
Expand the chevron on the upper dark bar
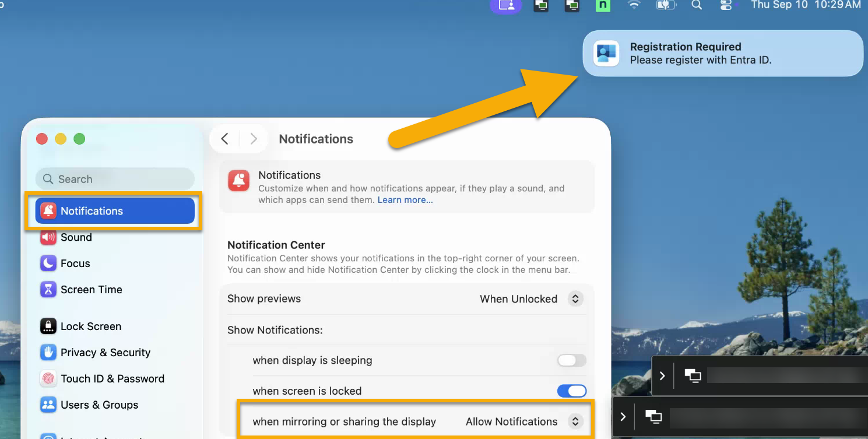pyautogui.click(x=662, y=376)
